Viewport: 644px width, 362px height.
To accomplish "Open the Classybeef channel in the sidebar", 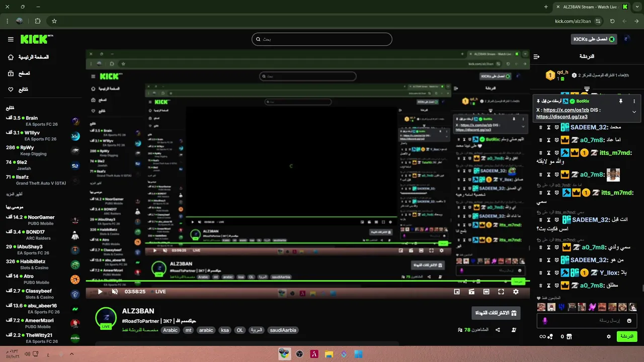I will (x=43, y=294).
